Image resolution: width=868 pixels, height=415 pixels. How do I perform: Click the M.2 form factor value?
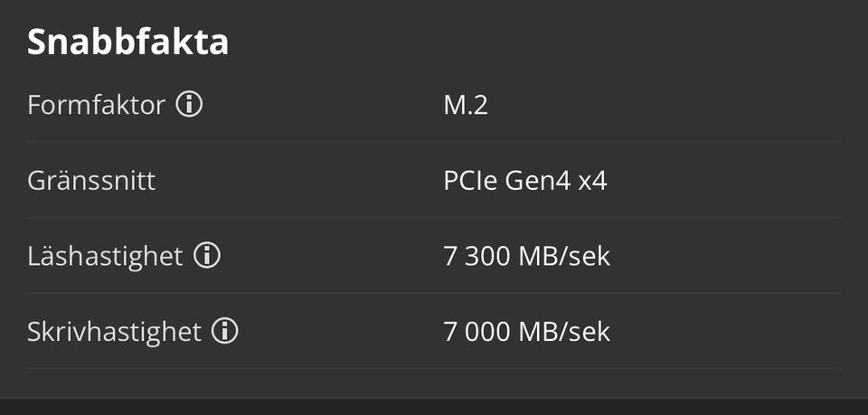[x=466, y=105]
